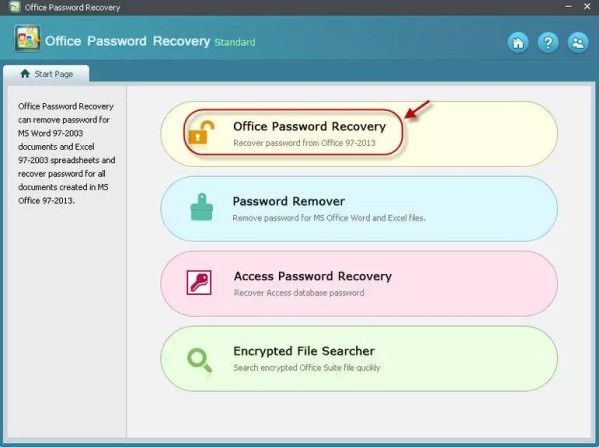This screenshot has height=447, width=600.
Task: Minimize the Office Password Recovery window
Action: pos(568,7)
